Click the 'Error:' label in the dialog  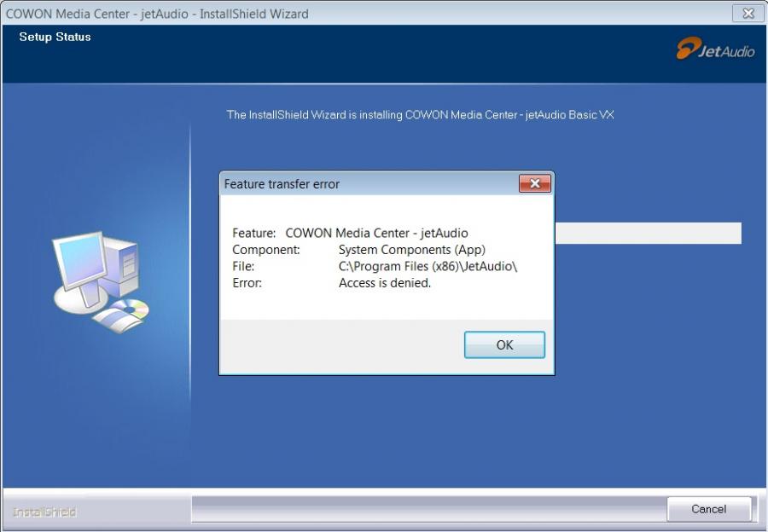(247, 283)
